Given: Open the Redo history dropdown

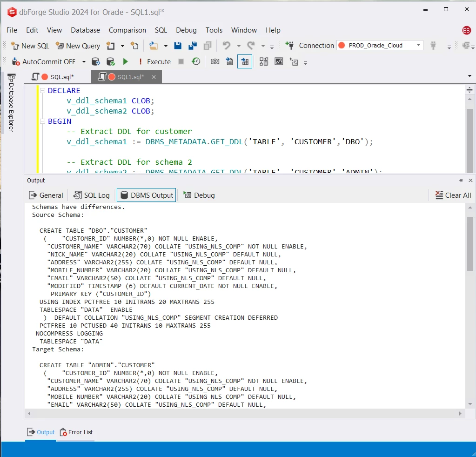Looking at the screenshot, I should 263,46.
